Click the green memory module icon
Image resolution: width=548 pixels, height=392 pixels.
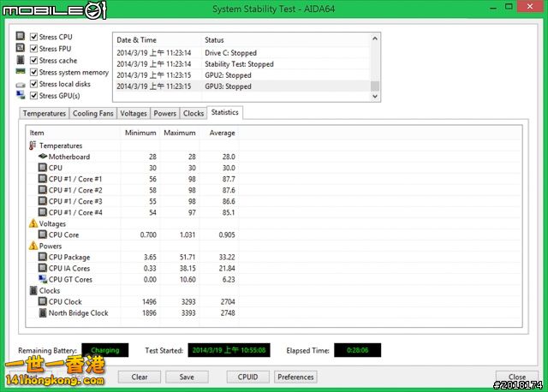(x=21, y=72)
